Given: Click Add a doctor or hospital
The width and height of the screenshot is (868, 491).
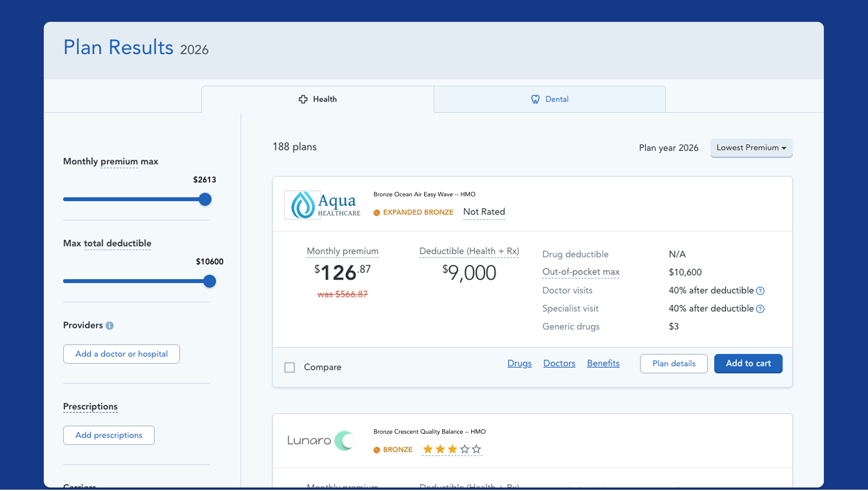Looking at the screenshot, I should 121,354.
